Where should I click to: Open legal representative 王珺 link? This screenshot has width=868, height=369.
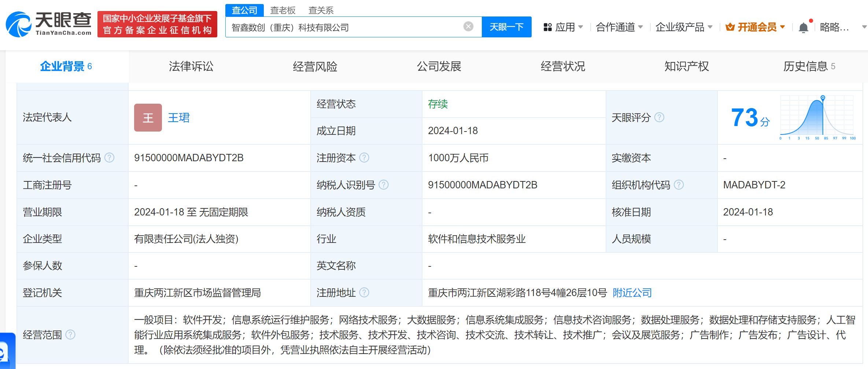pyautogui.click(x=179, y=118)
